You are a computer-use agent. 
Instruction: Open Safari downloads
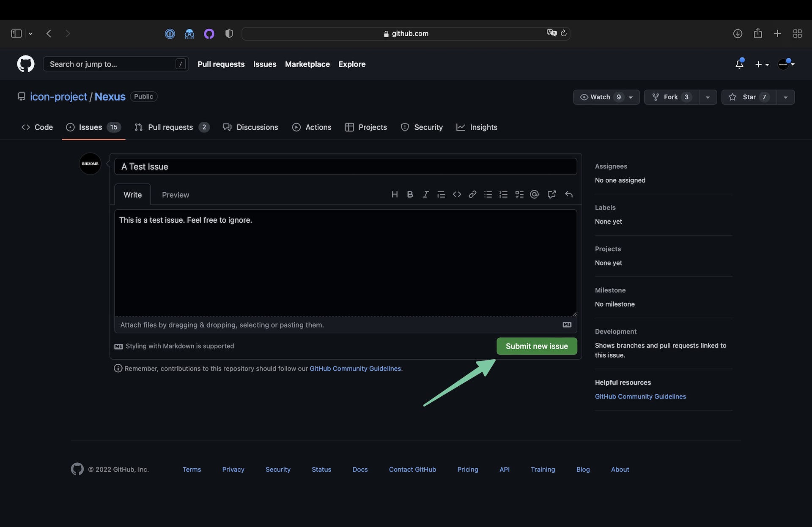(738, 33)
